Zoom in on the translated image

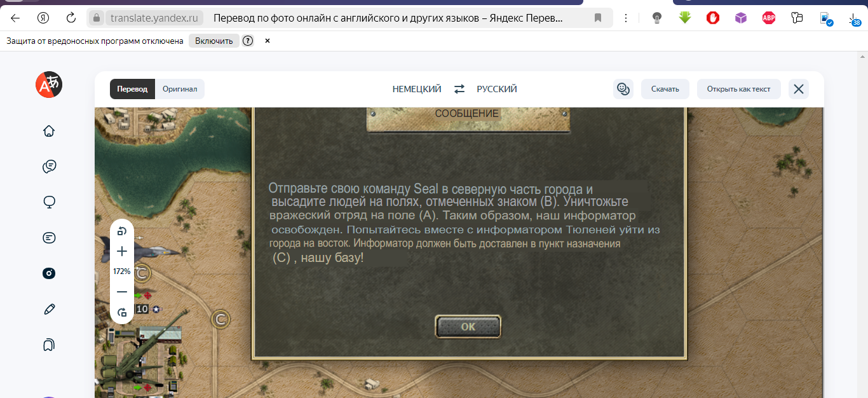click(x=122, y=252)
